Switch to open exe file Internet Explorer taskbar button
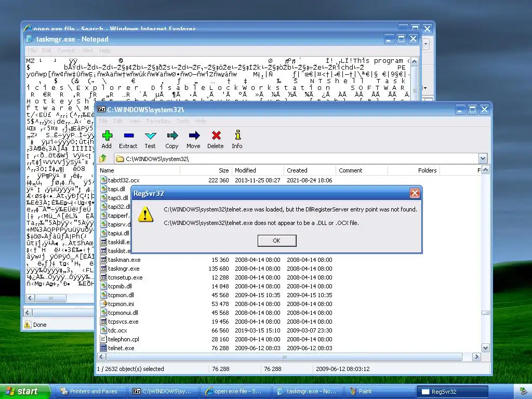The height and width of the screenshot is (399, 532). [x=235, y=392]
